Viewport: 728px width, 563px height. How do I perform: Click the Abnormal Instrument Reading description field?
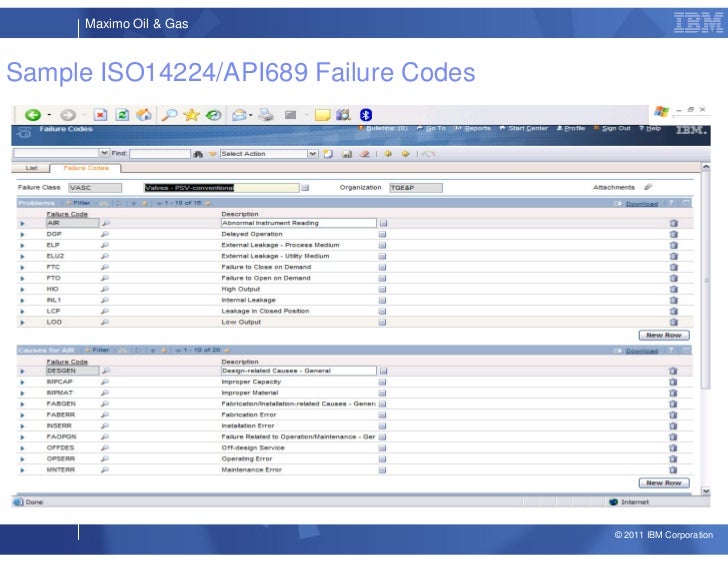point(299,223)
